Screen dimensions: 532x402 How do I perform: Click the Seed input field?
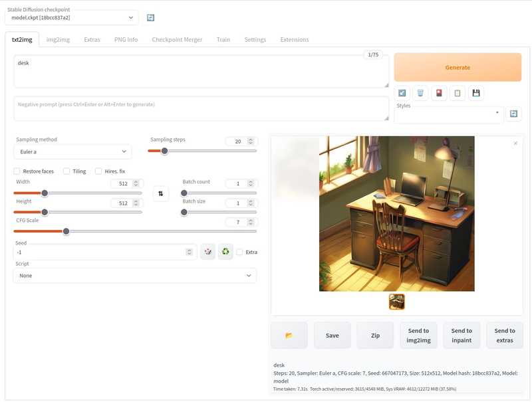(105, 252)
